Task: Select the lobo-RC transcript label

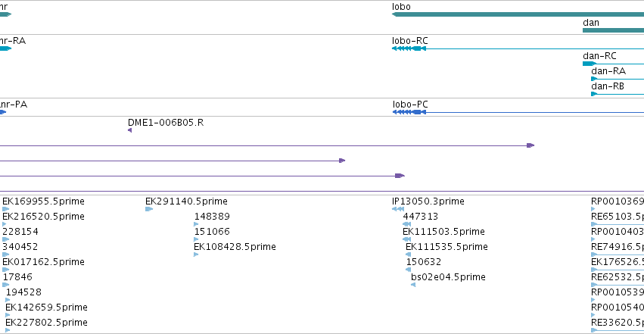Action: coord(410,41)
